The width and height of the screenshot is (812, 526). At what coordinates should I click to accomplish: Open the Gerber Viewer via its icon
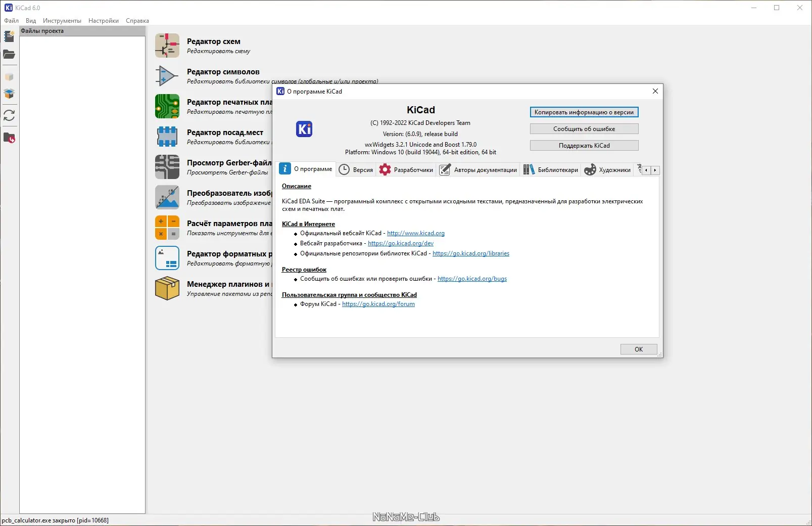167,167
